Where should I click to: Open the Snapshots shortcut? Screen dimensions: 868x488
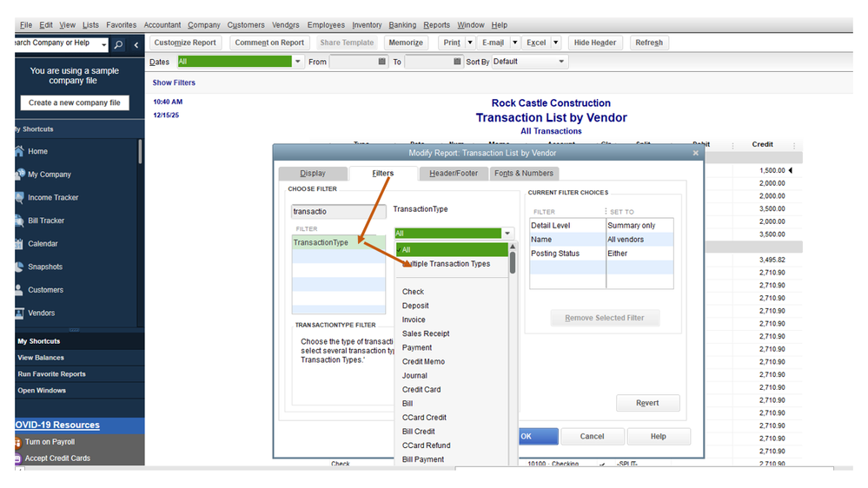pyautogui.click(x=45, y=267)
